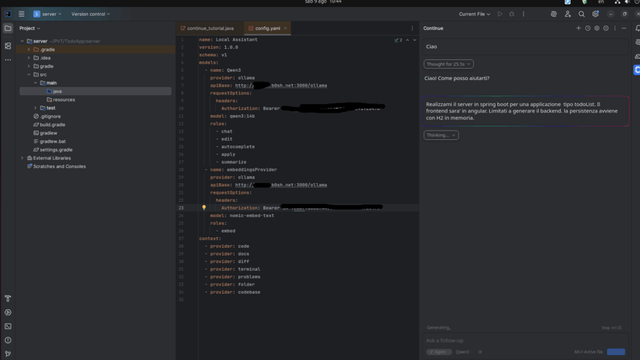This screenshot has width=640, height=360.
Task: Expand the .gradle folder
Action: coord(29,49)
